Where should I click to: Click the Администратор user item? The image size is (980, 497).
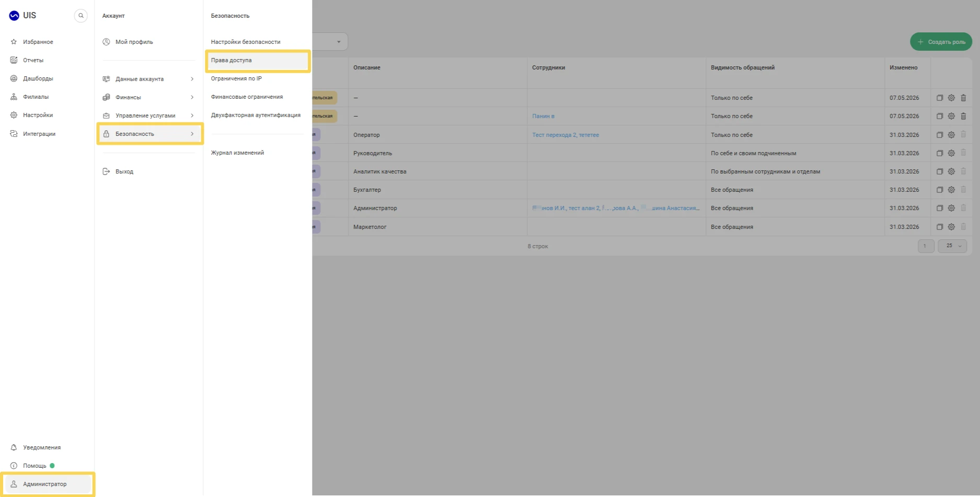(47, 484)
